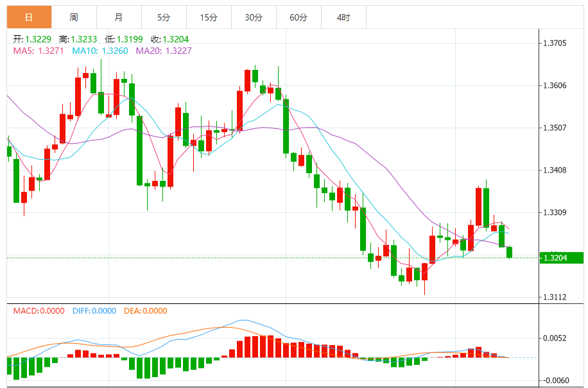This screenshot has width=588, height=388.
Task: Click the MA10: 1.3260 legend
Action: pos(100,51)
